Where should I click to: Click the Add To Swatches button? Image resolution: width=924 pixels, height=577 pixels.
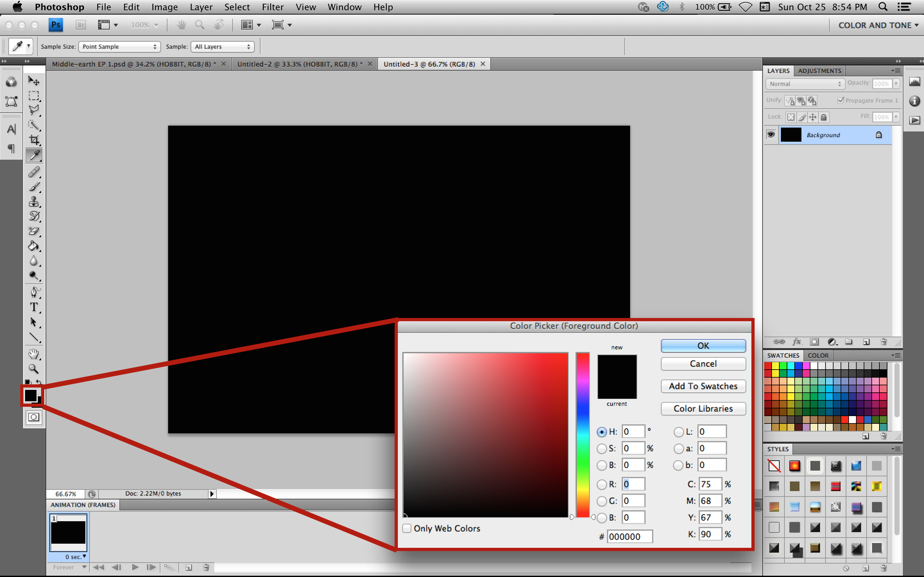[703, 386]
